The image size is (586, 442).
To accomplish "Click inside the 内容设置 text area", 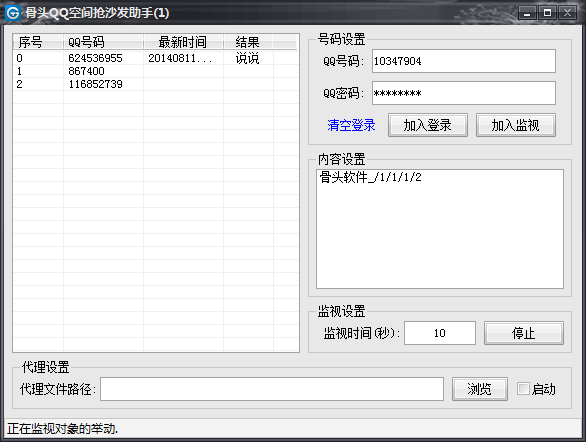I will pyautogui.click(x=440, y=229).
